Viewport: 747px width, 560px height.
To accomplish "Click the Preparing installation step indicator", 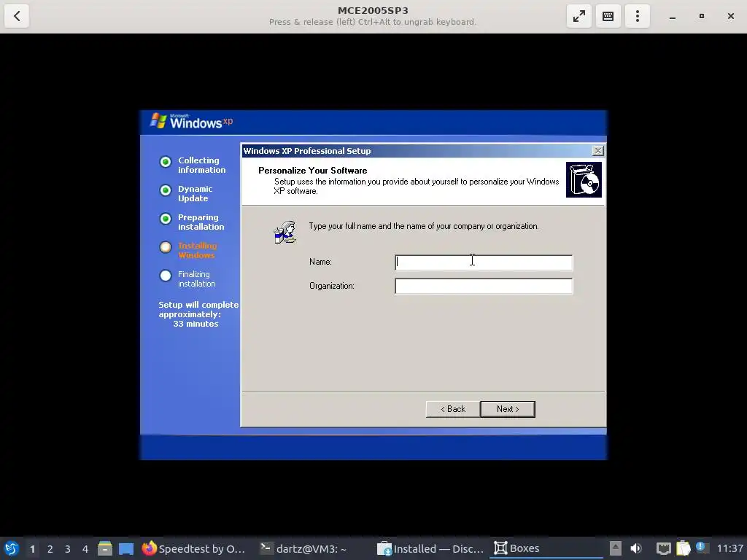I will coord(166,219).
